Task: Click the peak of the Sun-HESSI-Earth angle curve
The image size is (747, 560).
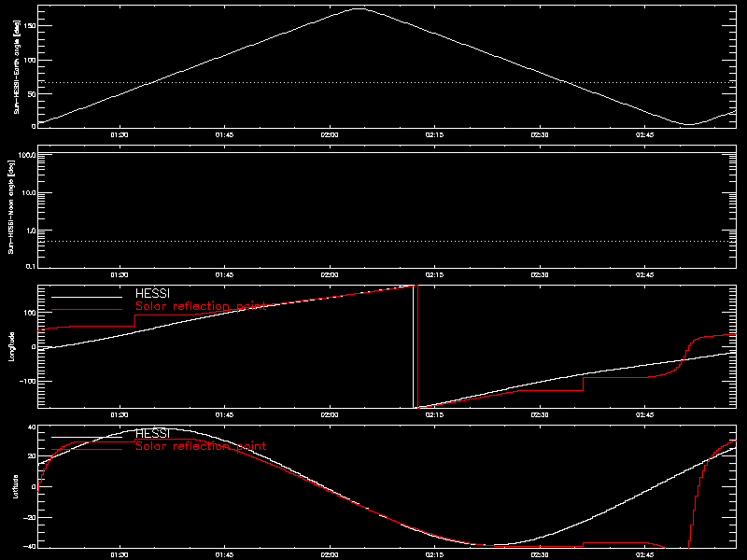Action: click(359, 8)
